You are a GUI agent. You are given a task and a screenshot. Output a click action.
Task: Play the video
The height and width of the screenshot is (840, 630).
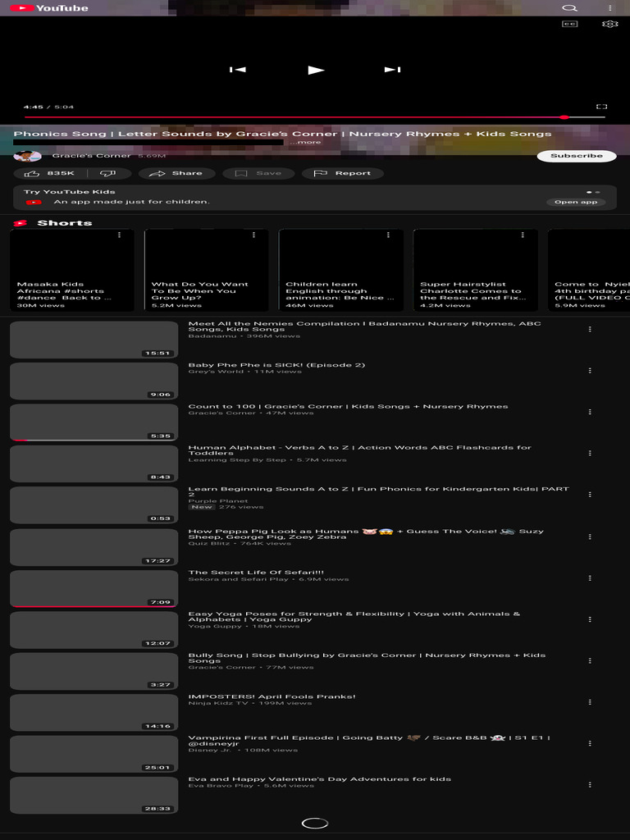tap(316, 71)
